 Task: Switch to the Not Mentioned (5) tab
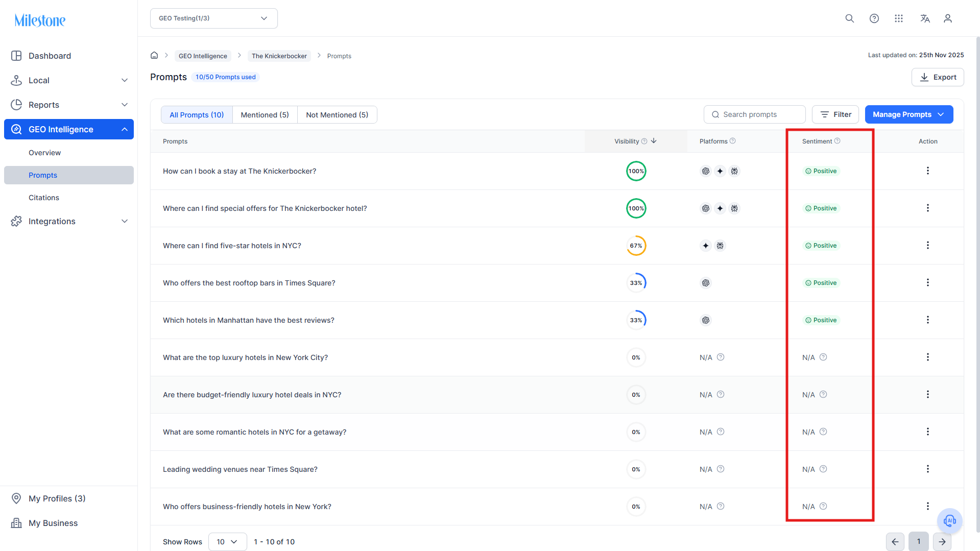click(337, 115)
